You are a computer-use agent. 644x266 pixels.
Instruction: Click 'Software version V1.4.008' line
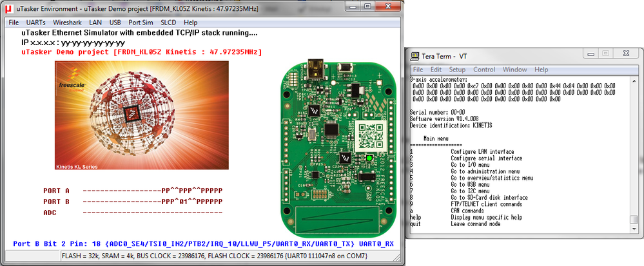pos(444,119)
